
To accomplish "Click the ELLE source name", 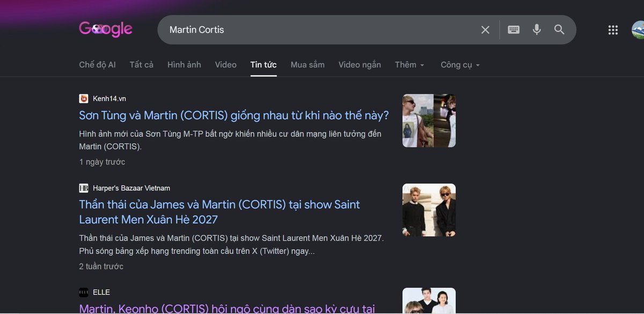I will coord(101,292).
